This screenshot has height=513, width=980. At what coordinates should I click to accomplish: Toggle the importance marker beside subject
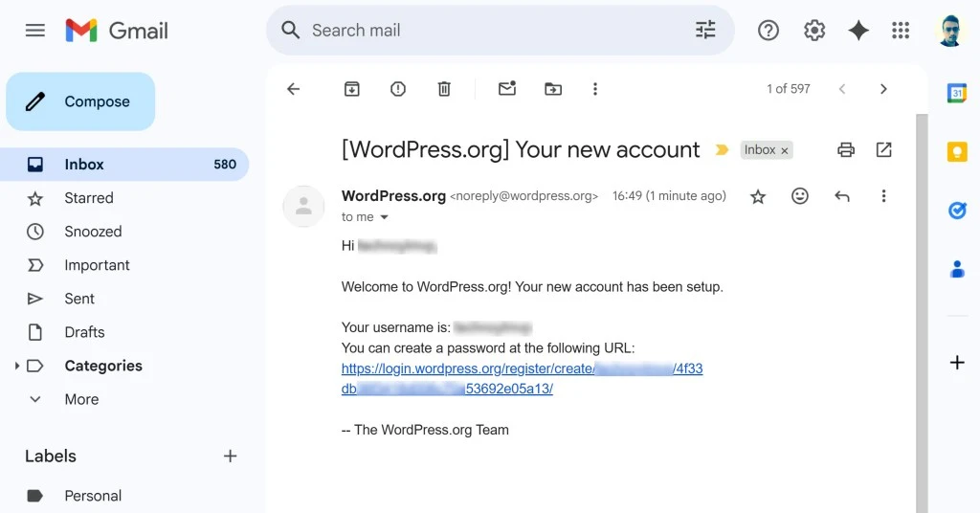[x=722, y=150]
